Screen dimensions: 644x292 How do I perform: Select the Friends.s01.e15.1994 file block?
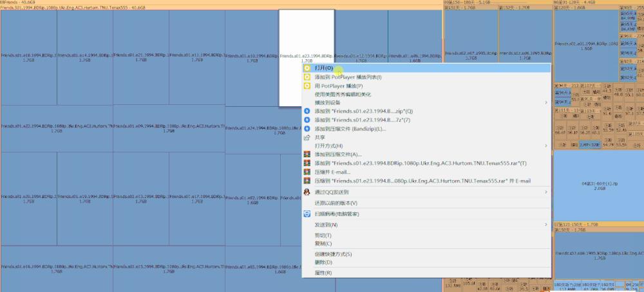pyautogui.click(x=169, y=269)
